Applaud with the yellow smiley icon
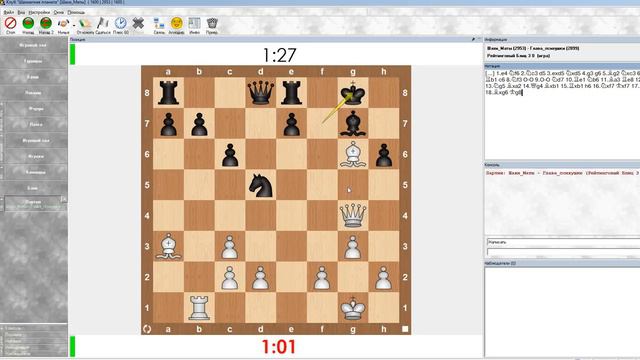 tap(176, 23)
